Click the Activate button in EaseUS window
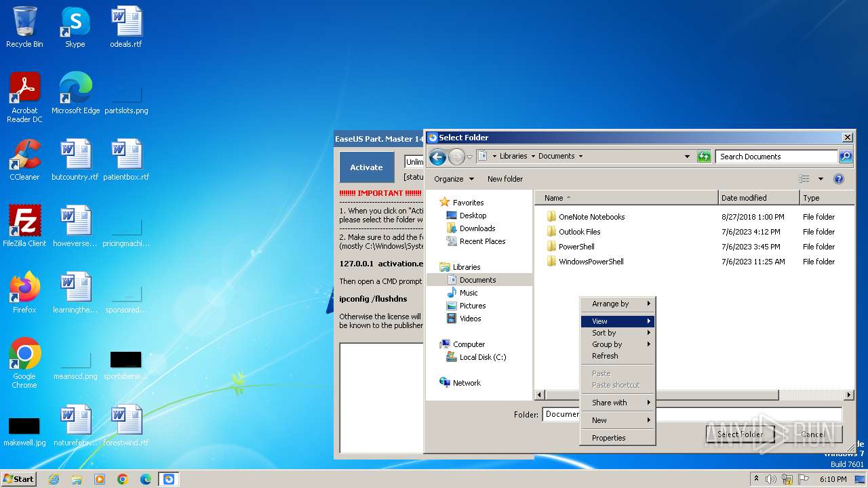 (x=366, y=167)
